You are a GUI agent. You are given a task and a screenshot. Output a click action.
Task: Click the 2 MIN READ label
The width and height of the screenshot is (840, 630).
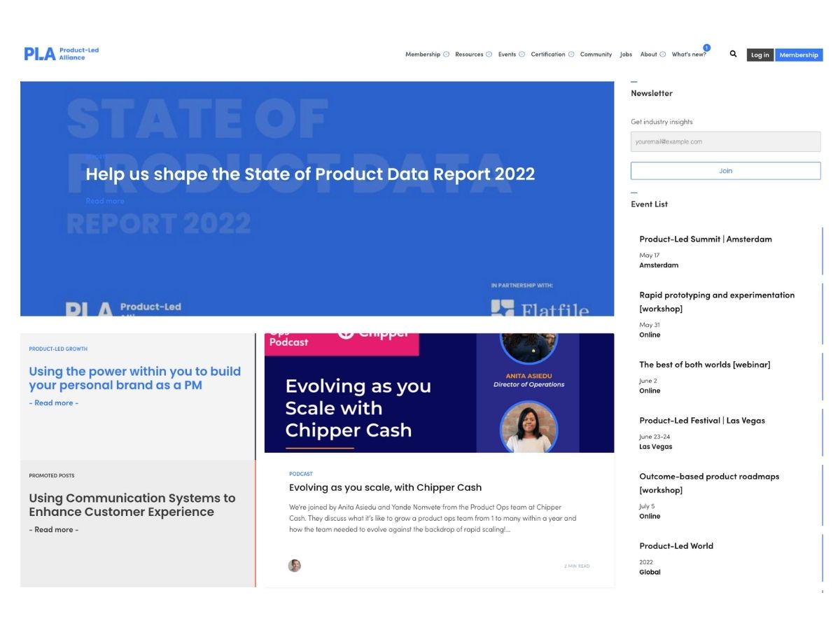coord(577,566)
